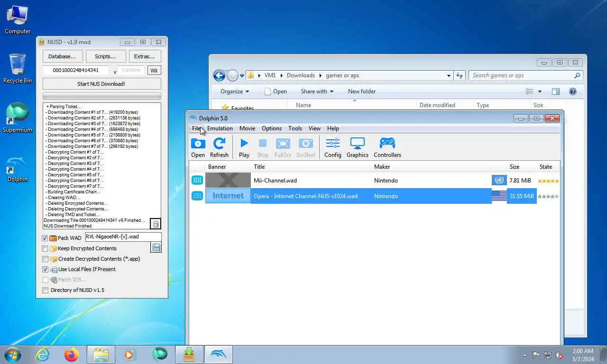This screenshot has height=364, width=607.
Task: Open the Help menu in Dolphin
Action: 333,128
